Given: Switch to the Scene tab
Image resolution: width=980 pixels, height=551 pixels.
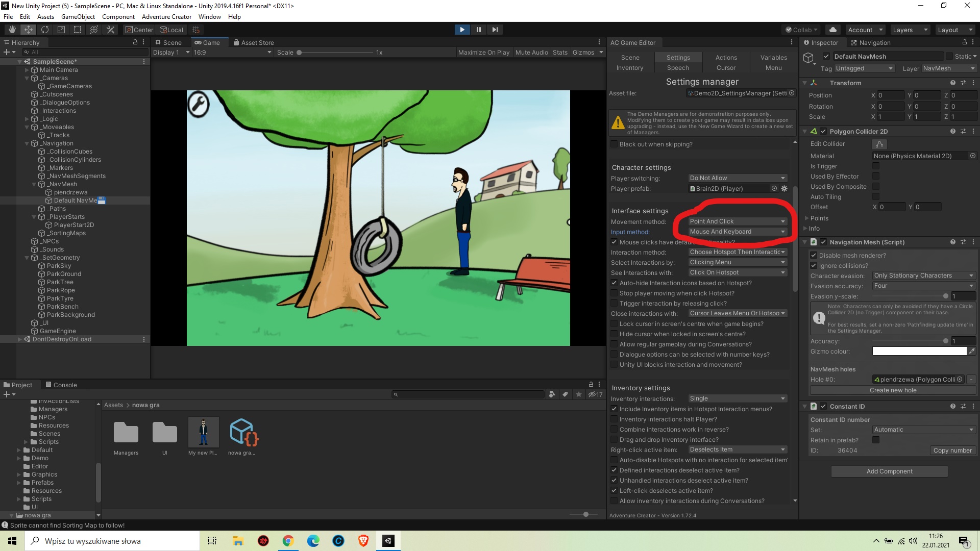Looking at the screenshot, I should pos(168,42).
